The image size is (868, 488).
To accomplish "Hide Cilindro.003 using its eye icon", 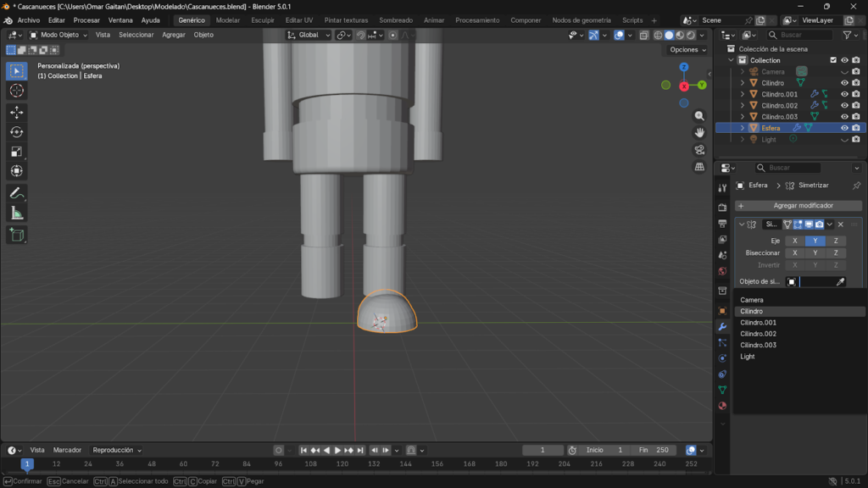I will click(844, 117).
